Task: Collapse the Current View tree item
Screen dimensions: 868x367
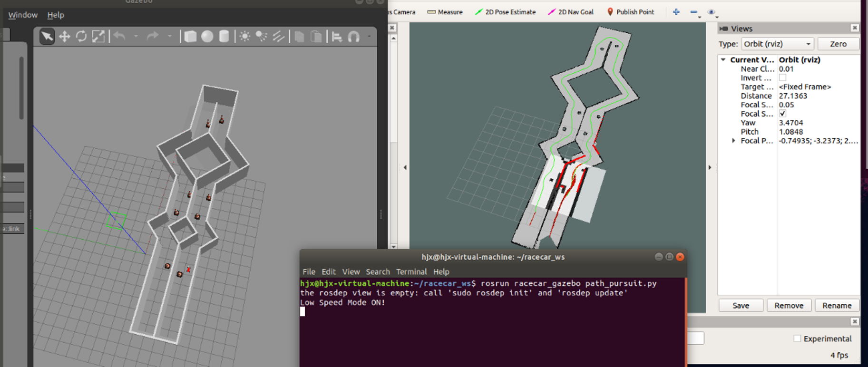Action: pyautogui.click(x=723, y=59)
